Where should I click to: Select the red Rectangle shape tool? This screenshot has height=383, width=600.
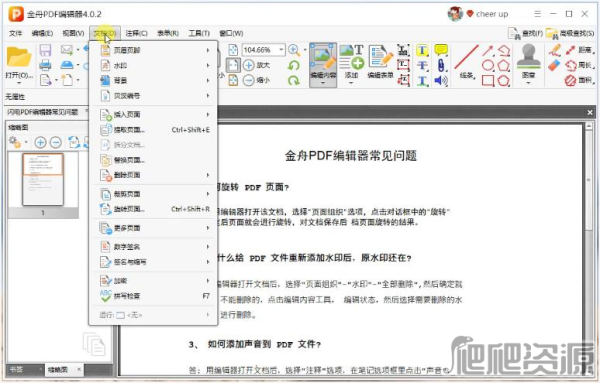point(488,80)
